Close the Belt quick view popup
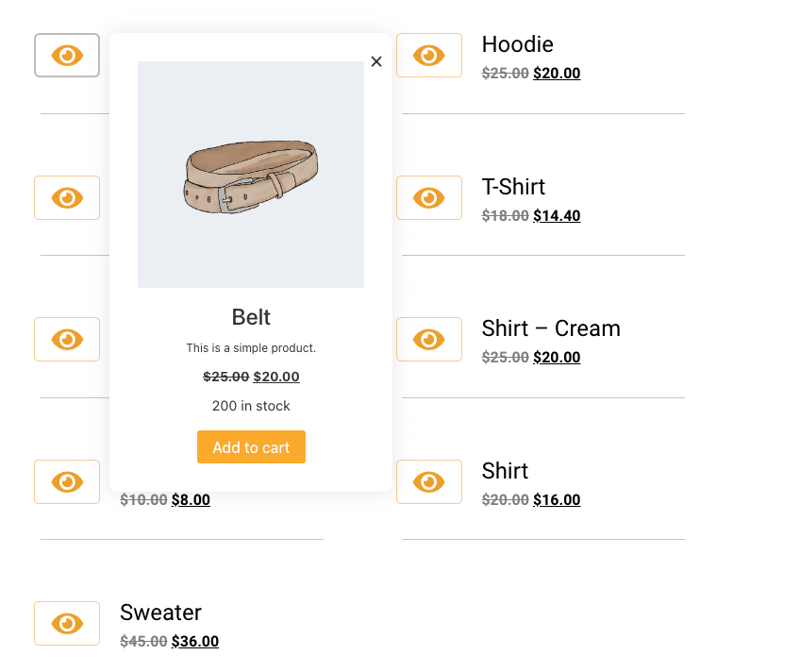800x672 pixels. coord(376,61)
